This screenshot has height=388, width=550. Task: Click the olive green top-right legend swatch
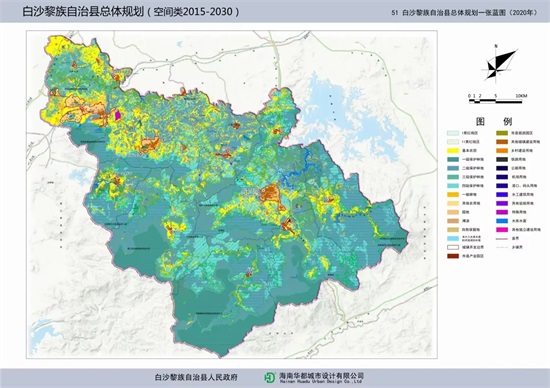502,133
